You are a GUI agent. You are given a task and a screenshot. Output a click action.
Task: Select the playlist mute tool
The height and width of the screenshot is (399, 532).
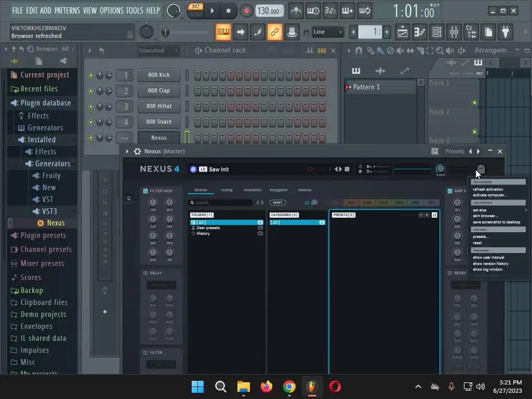point(401,50)
